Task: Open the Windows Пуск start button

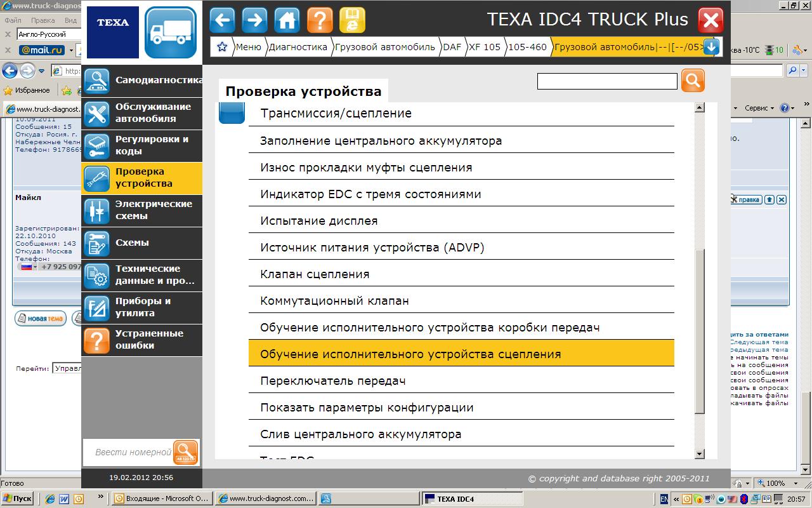Action: 18,498
